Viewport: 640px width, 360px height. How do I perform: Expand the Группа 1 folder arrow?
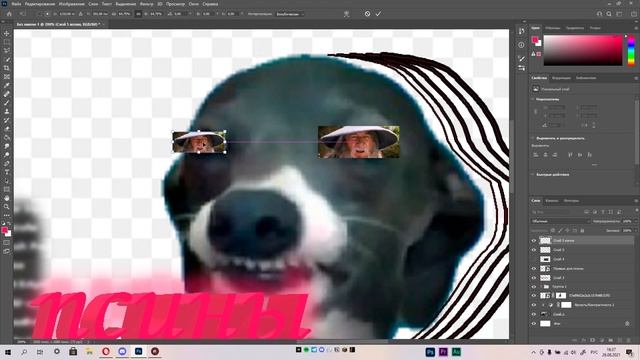coord(542,287)
